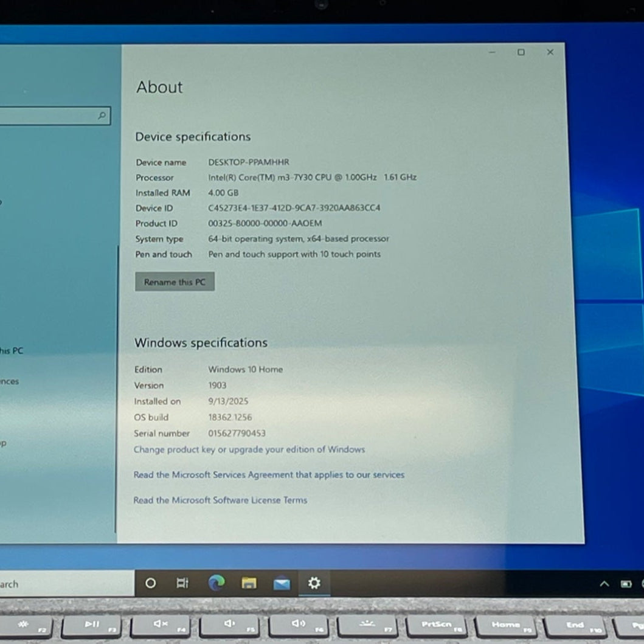The height and width of the screenshot is (644, 644).
Task: Click the Cortana circle icon in taskbar
Action: coord(150,583)
